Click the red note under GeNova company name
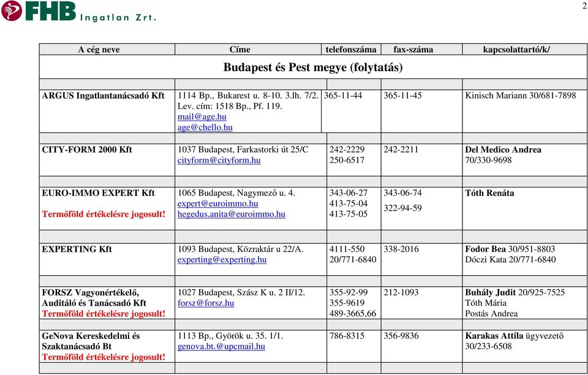This screenshot has width=588, height=375. click(104, 357)
